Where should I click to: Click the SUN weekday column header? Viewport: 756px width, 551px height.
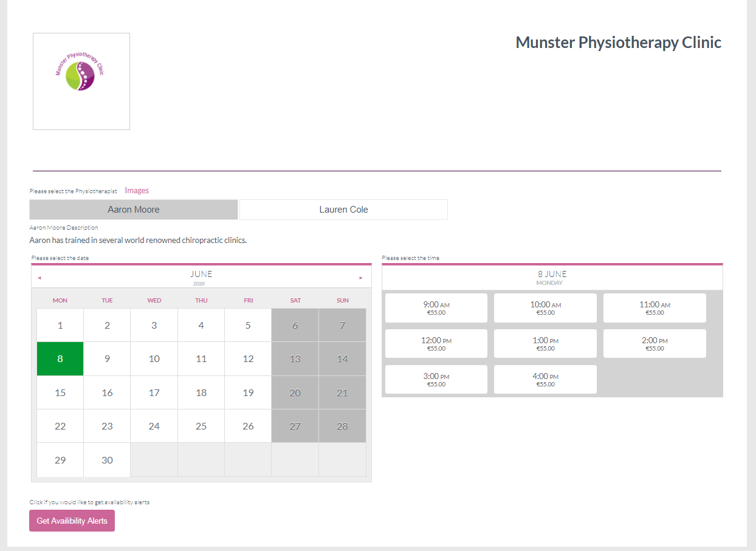coord(342,300)
